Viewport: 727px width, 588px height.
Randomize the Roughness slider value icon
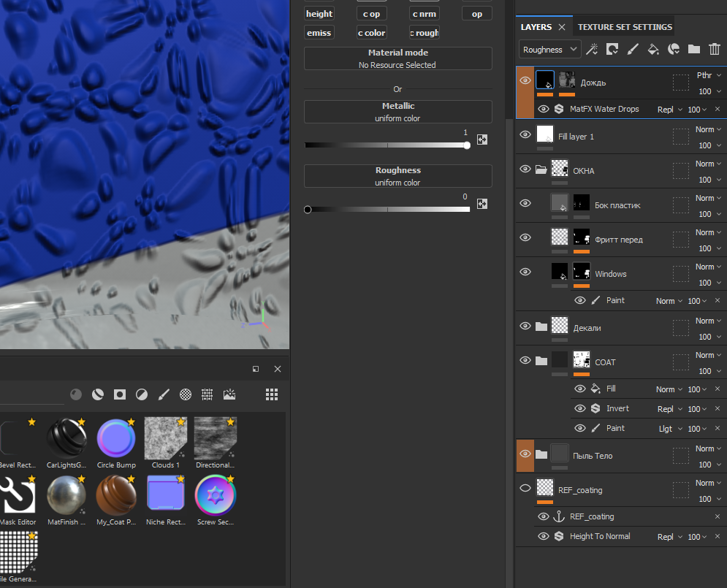point(482,204)
